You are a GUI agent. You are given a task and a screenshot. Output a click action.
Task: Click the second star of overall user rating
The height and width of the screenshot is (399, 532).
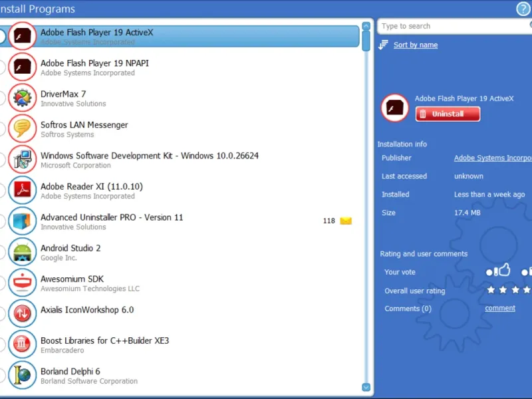503,290
